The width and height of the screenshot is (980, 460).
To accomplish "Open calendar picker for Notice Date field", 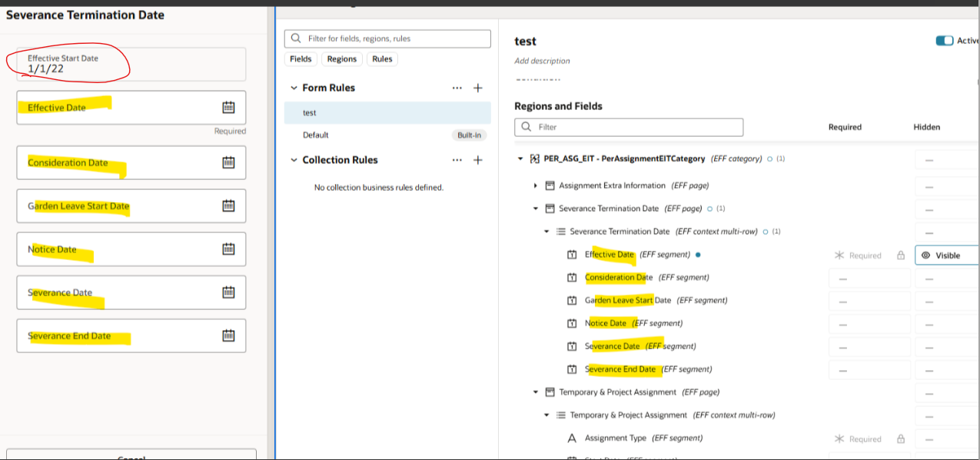I will point(228,248).
